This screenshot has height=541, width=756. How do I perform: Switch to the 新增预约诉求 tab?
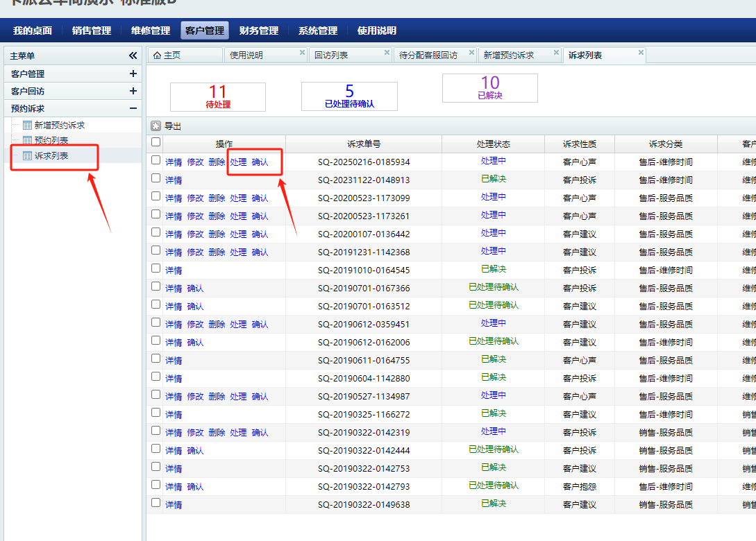[x=509, y=55]
